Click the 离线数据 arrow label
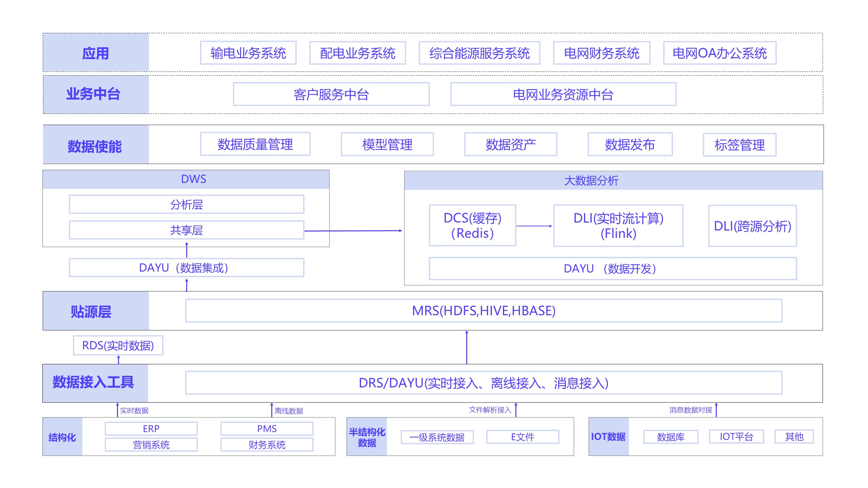The width and height of the screenshot is (868, 488). click(x=289, y=411)
